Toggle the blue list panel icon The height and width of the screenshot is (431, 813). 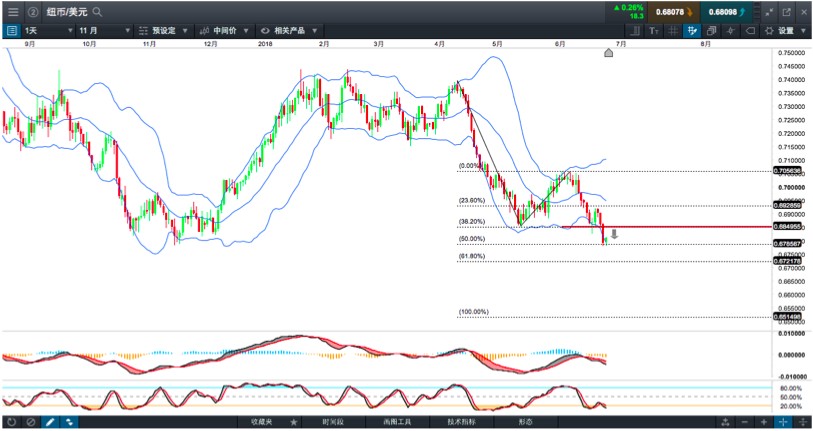pos(12,31)
